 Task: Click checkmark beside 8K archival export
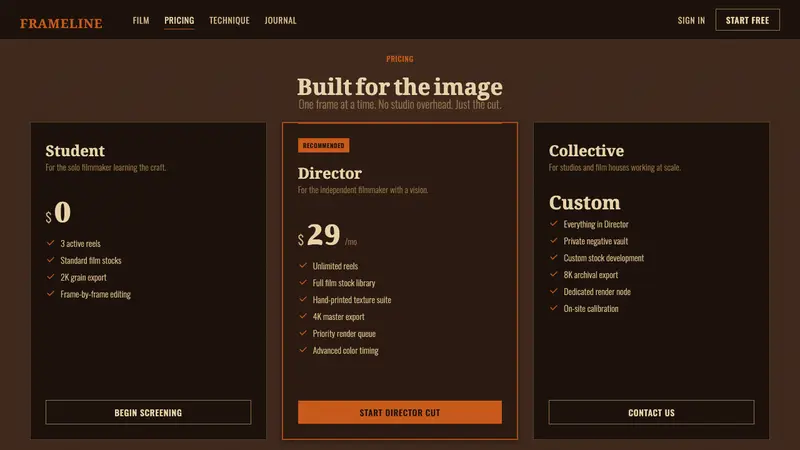[x=554, y=274]
